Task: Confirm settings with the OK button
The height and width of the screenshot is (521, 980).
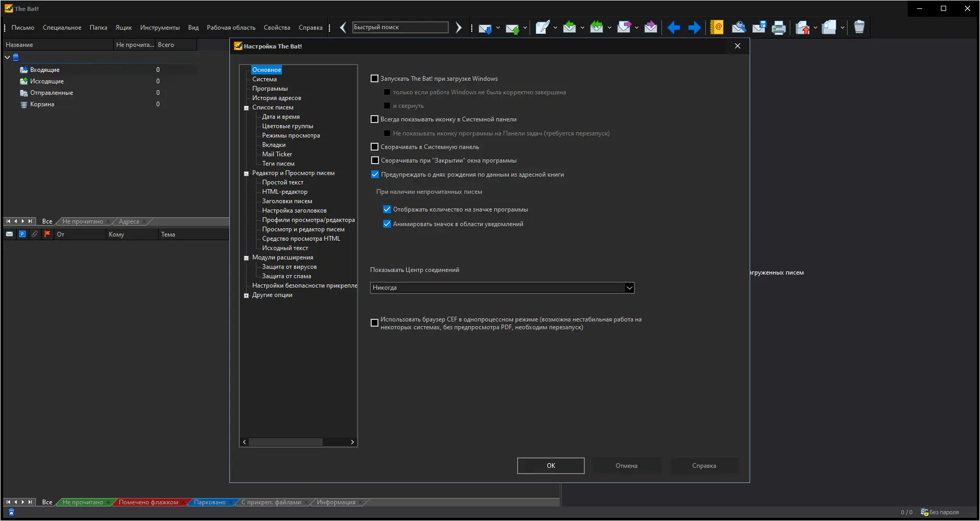Action: (x=551, y=466)
